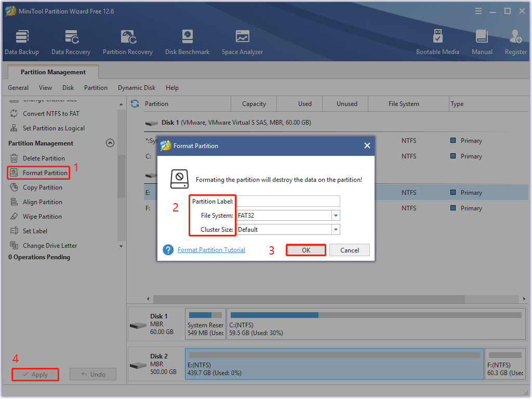Sort by Capacity column header
Viewport: 532px width, 399px height.
point(254,104)
